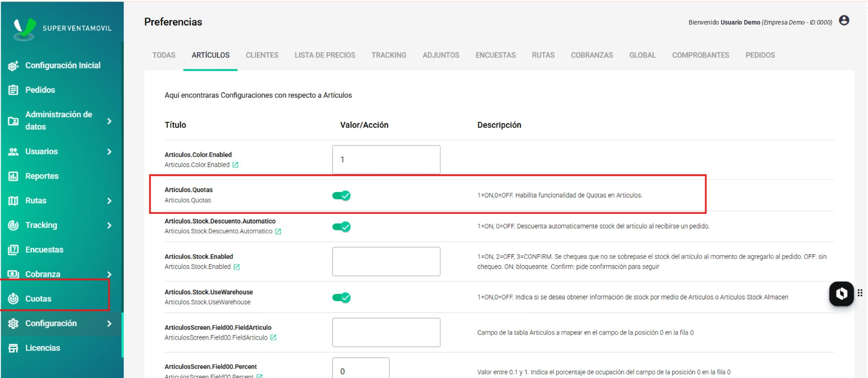Click the ArticulosScreen.Field00.FieldArticulo value field
The image size is (868, 378).
click(x=386, y=333)
